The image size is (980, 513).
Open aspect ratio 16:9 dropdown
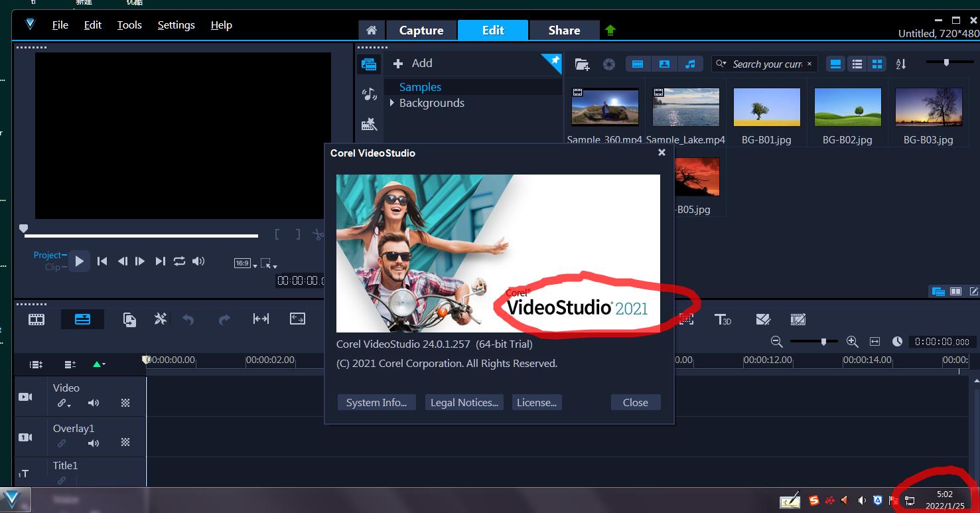pos(245,263)
